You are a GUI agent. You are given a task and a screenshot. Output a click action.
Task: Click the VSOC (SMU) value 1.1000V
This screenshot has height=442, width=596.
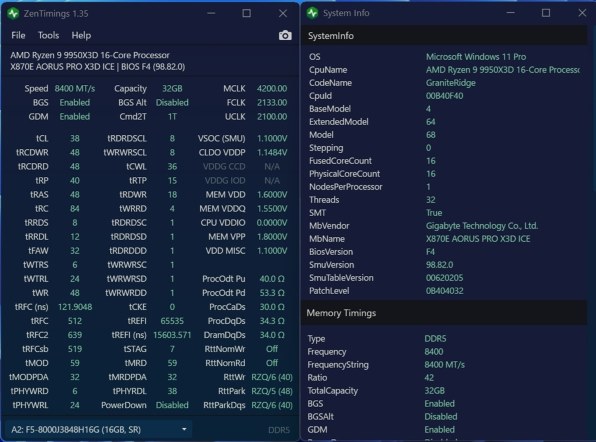coord(272,138)
